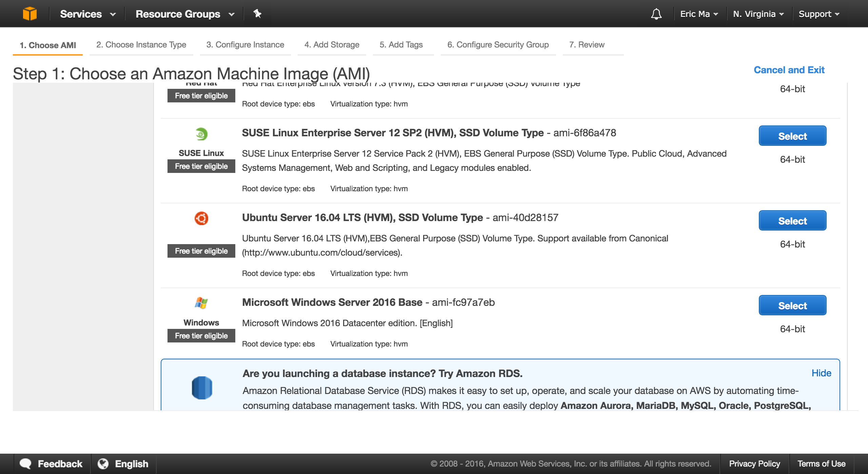Open the Support dropdown menu
Image resolution: width=868 pixels, height=474 pixels.
(819, 14)
